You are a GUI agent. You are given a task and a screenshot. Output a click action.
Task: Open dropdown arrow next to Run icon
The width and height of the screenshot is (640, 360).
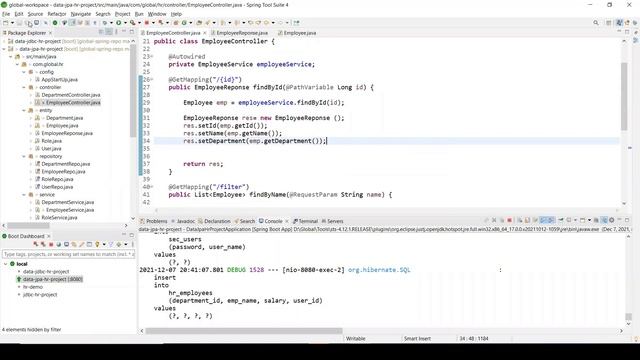pos(125,23)
